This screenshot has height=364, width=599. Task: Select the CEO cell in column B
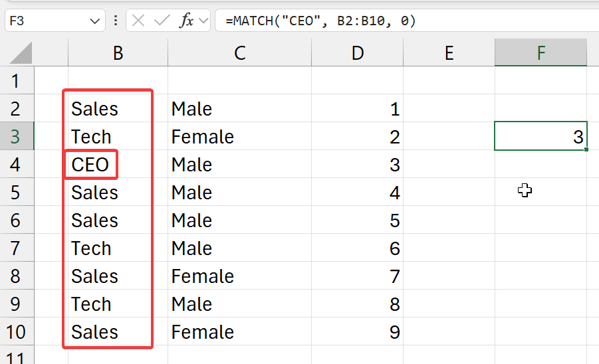click(x=91, y=164)
